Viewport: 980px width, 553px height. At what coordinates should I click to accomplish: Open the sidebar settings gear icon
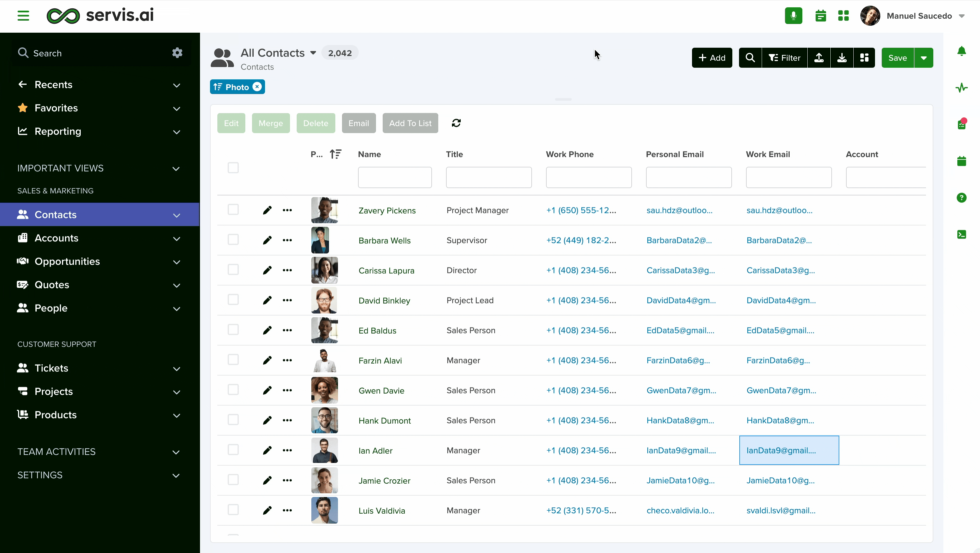(177, 53)
